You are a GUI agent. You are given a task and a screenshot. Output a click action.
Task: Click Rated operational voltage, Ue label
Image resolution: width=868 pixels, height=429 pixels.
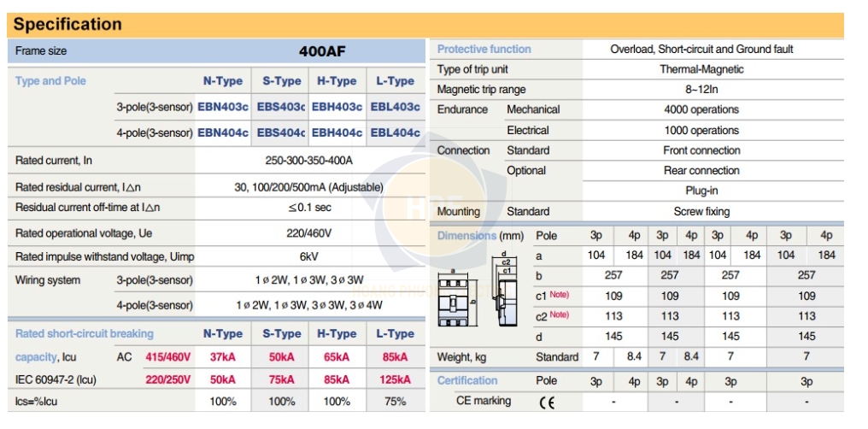84,233
